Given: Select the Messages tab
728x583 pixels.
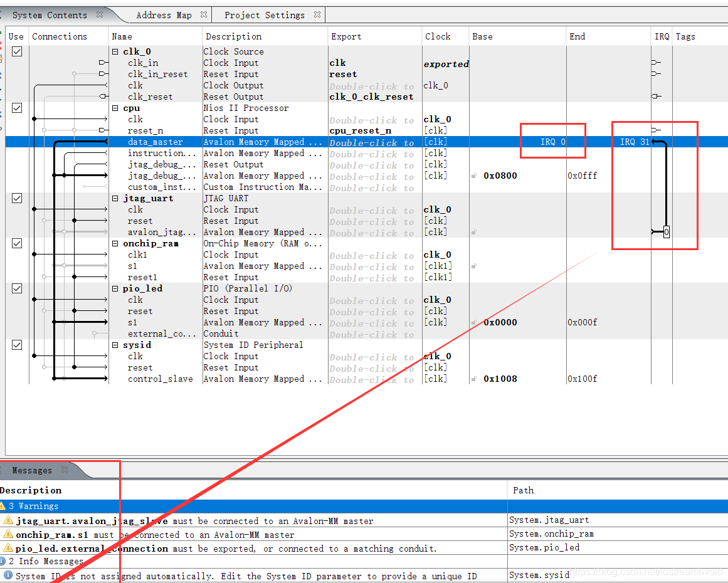Looking at the screenshot, I should click(x=32, y=470).
